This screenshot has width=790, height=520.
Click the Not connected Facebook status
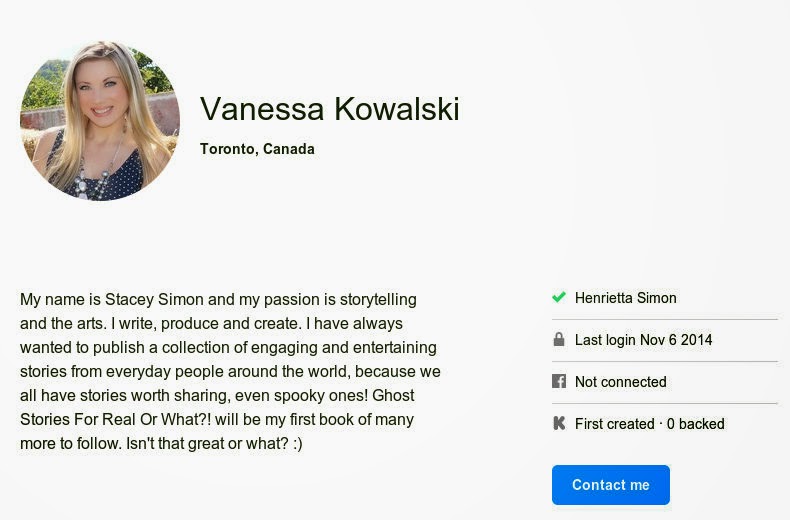point(620,382)
